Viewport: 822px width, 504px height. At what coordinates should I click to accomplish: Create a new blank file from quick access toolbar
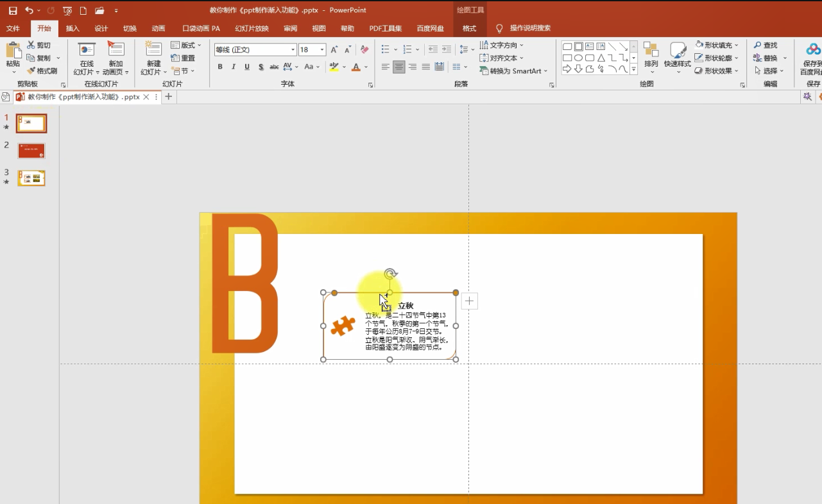[x=83, y=10]
